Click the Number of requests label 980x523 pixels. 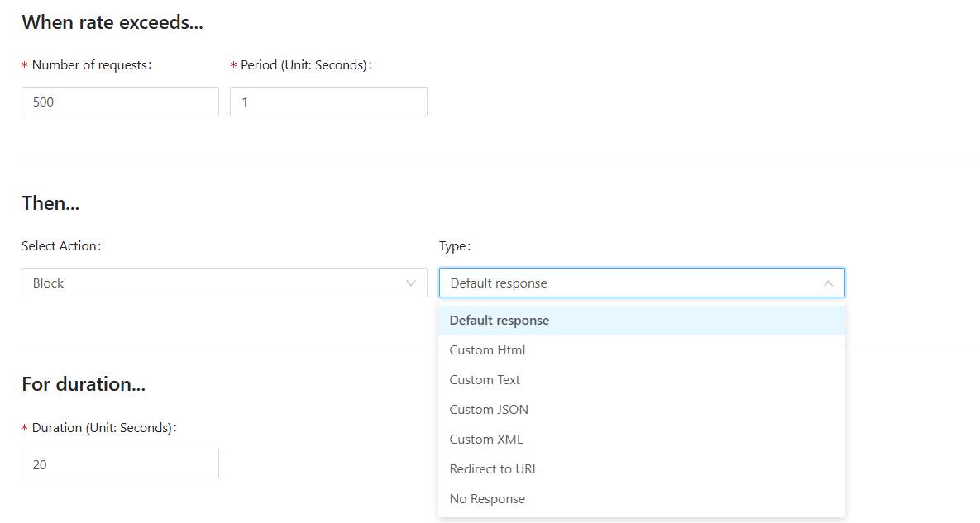point(91,65)
